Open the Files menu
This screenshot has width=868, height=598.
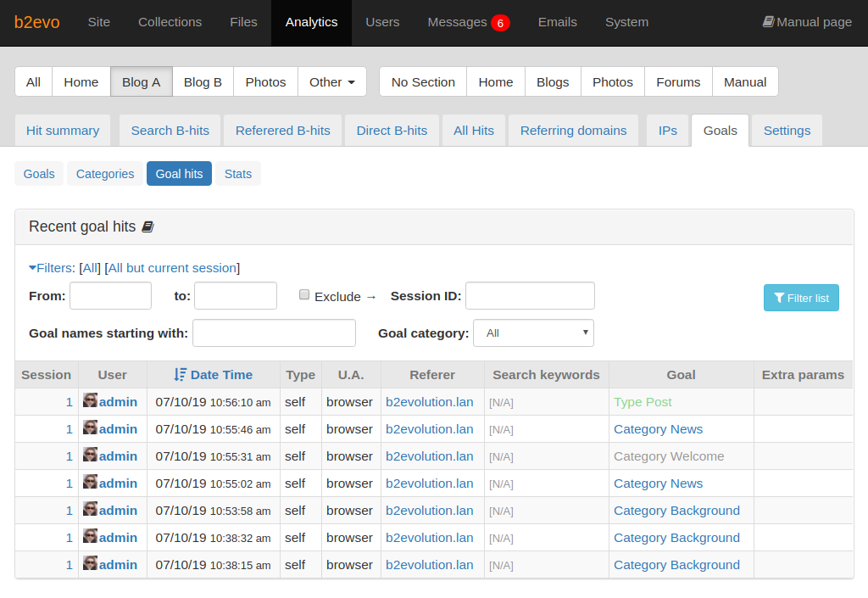point(243,22)
